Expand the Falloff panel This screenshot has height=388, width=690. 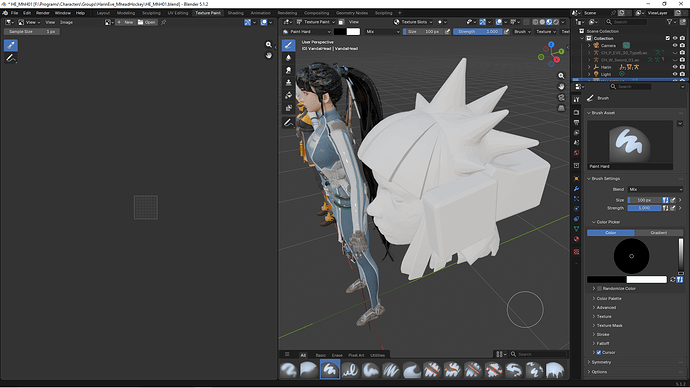(x=602, y=343)
